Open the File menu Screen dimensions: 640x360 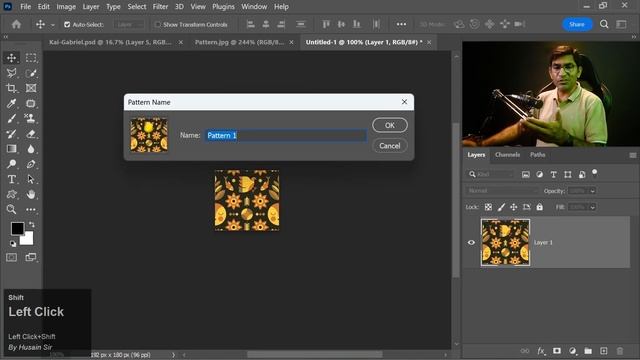(x=25, y=7)
